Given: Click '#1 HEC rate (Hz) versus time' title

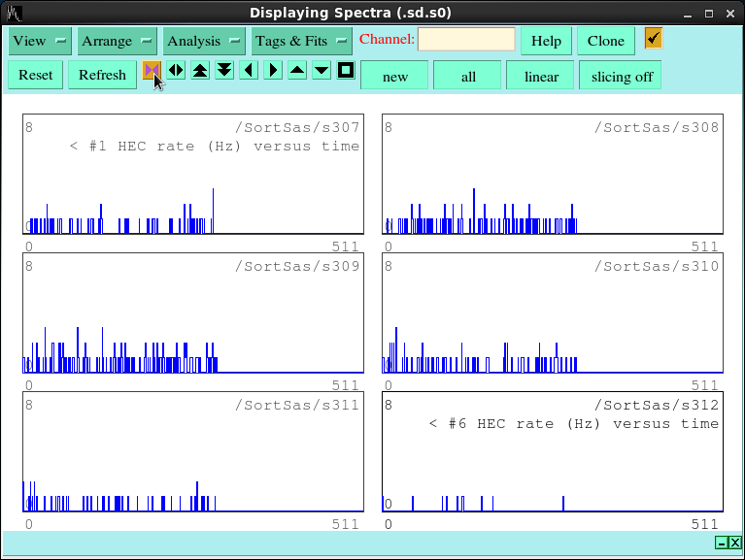Looking at the screenshot, I should 224,147.
